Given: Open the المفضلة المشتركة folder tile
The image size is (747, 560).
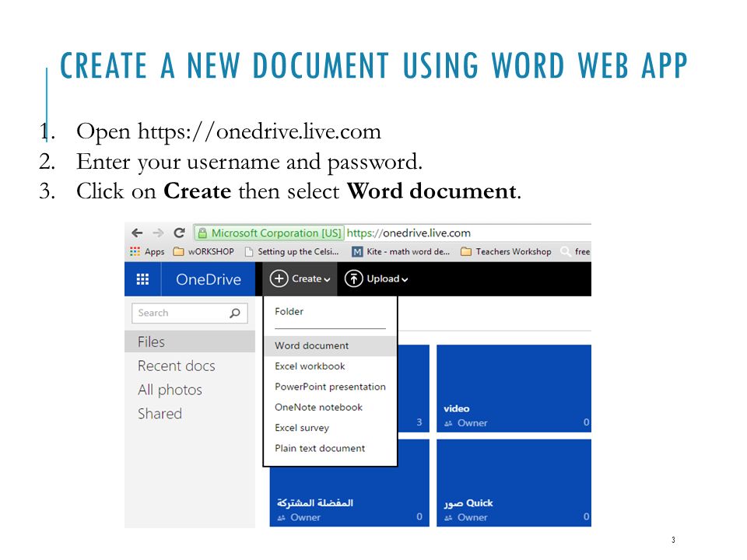Looking at the screenshot, I should [x=349, y=495].
